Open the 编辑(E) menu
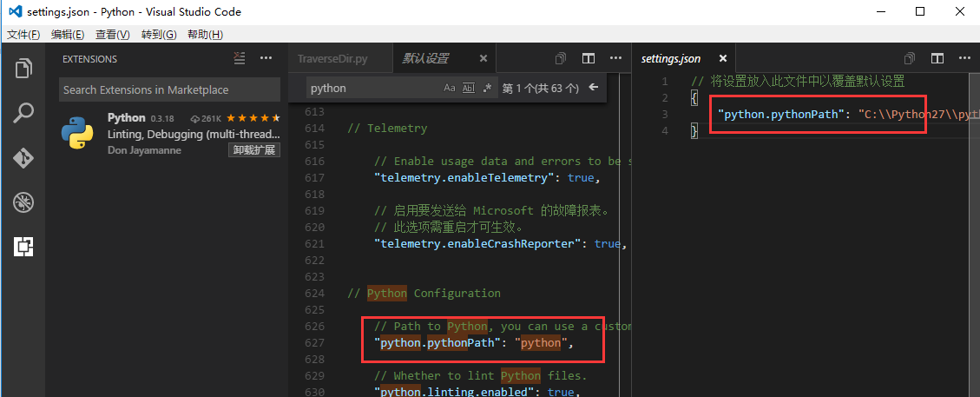The image size is (980, 397). click(68, 35)
